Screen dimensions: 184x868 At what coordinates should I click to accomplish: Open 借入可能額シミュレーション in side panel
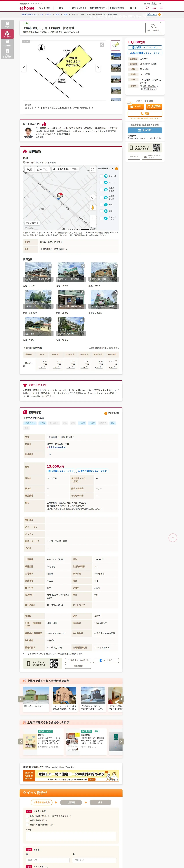click(145, 53)
